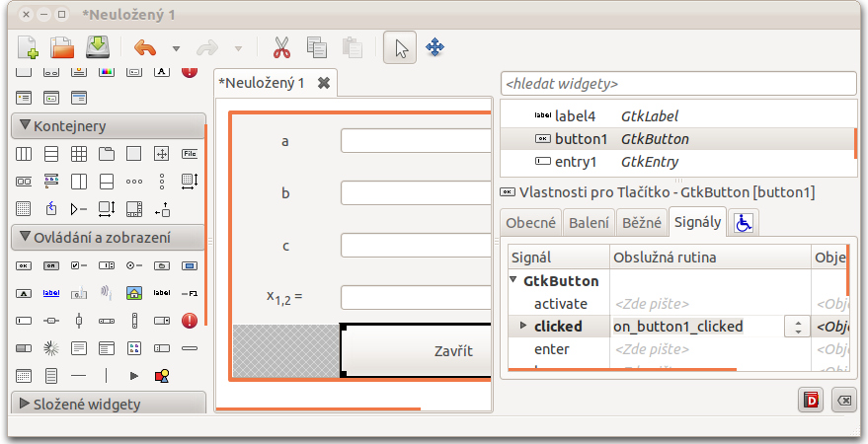Pick the horizontal panes container icon
868x444 pixels.
(x=79, y=182)
